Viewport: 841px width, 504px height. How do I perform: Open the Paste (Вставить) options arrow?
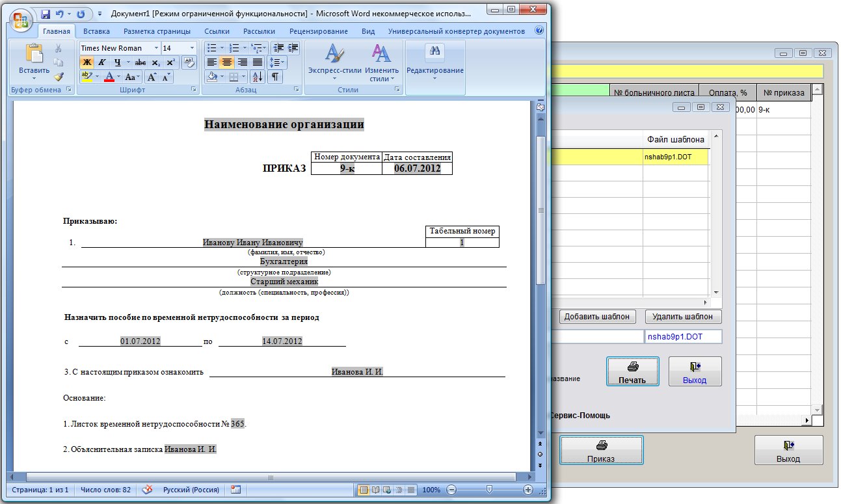pos(34,78)
